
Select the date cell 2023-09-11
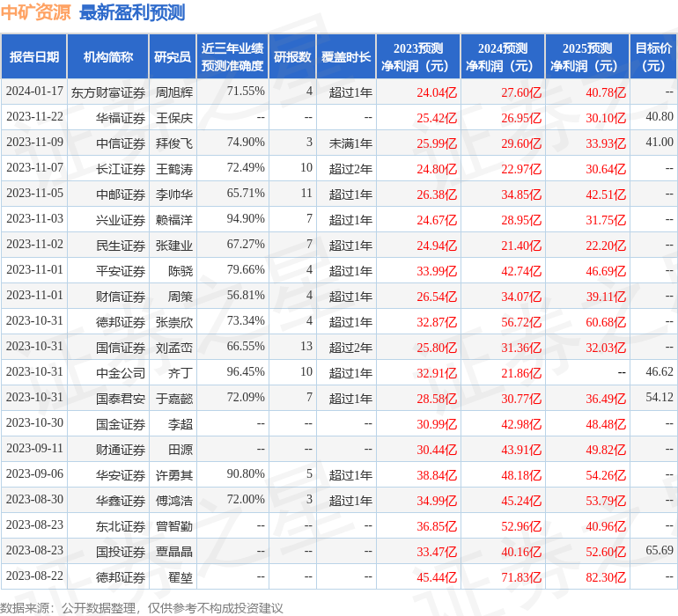click(x=34, y=448)
